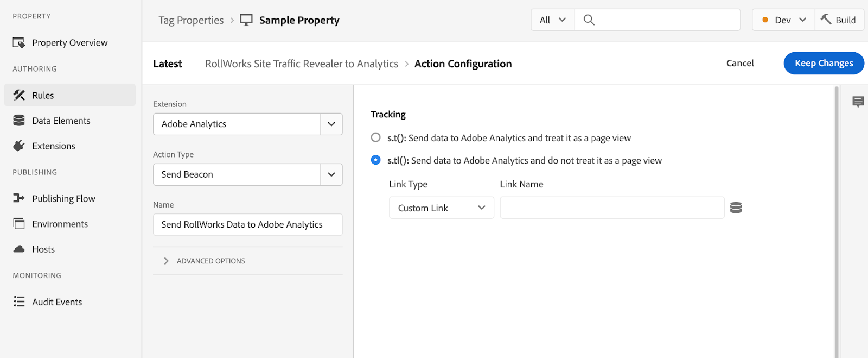868x358 pixels.
Task: Click the Action Type dropdown chevron arrow
Action: coord(331,174)
